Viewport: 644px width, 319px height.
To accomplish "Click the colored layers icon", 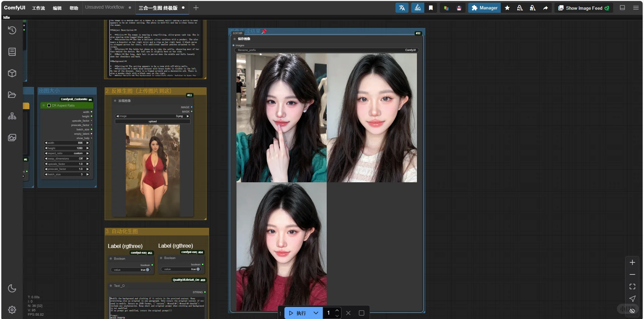I will click(446, 8).
